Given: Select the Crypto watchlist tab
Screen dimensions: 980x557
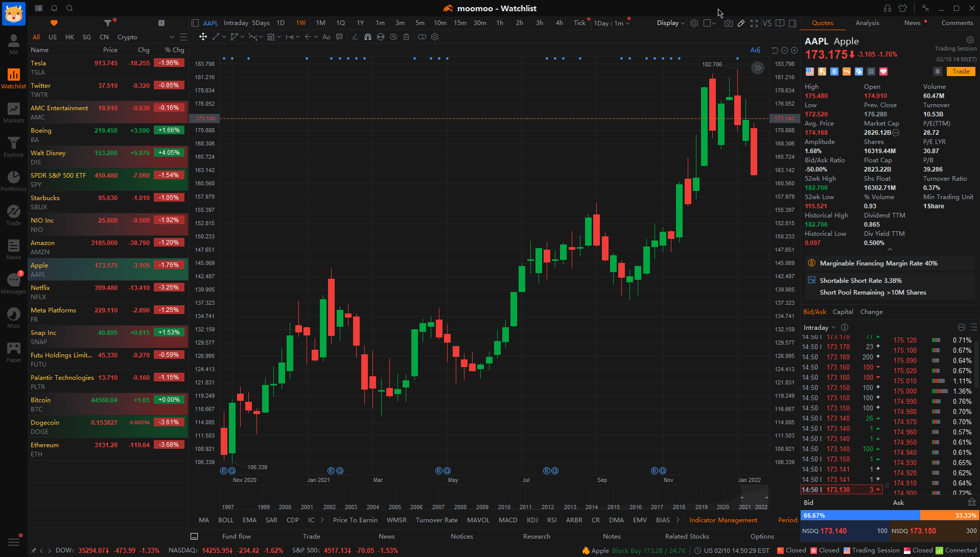Looking at the screenshot, I should coord(127,37).
